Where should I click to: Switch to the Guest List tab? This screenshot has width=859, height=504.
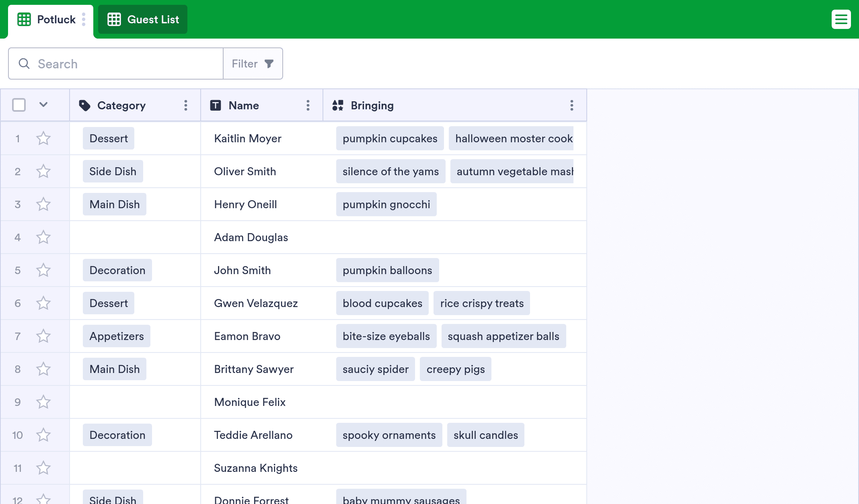143,19
